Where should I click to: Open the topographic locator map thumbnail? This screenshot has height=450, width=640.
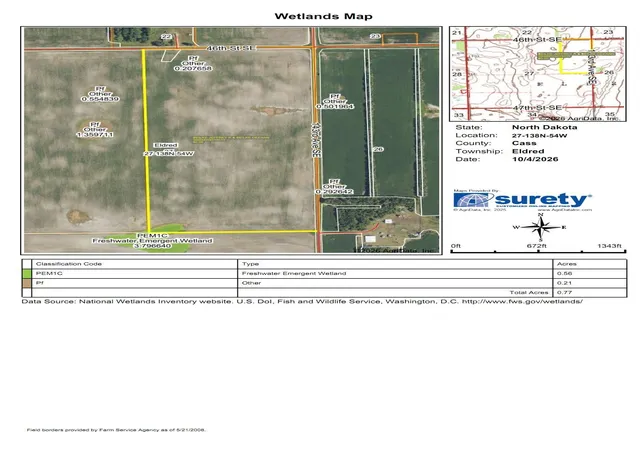point(538,74)
